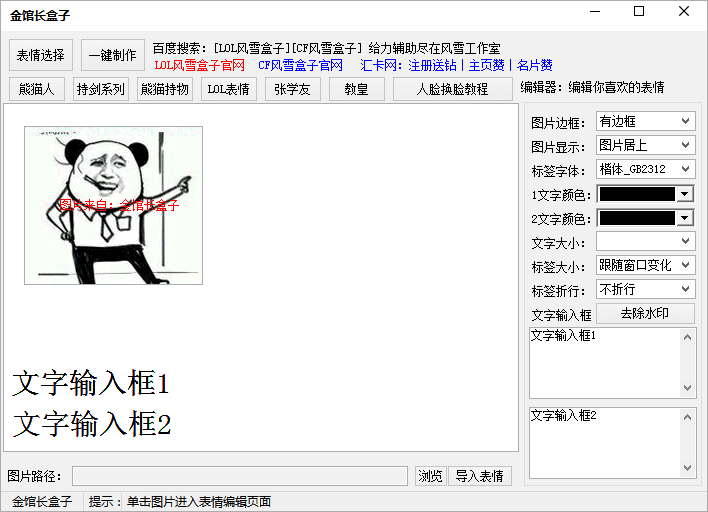Expand the 图片显示 dropdown
The image size is (708, 512).
coord(645,145)
